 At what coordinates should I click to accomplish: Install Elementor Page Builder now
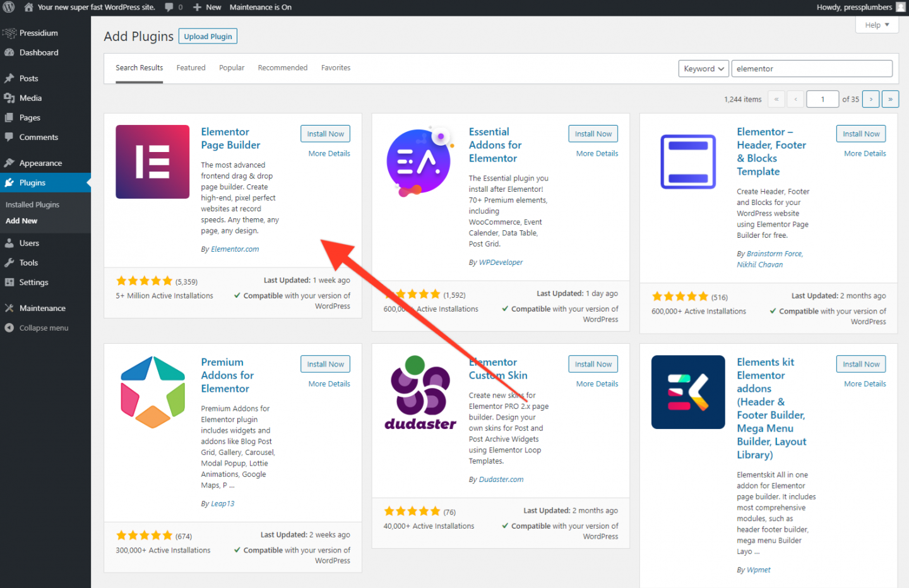coord(325,134)
